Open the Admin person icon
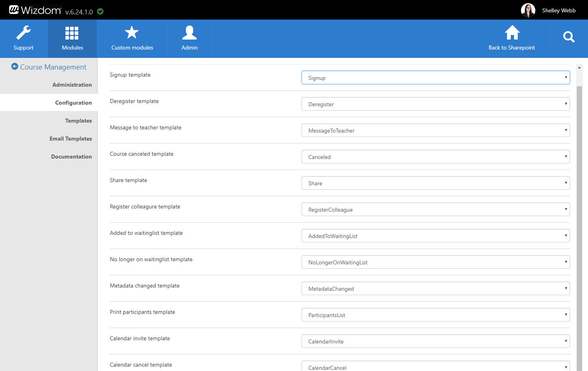This screenshot has height=371, width=588. point(189,33)
